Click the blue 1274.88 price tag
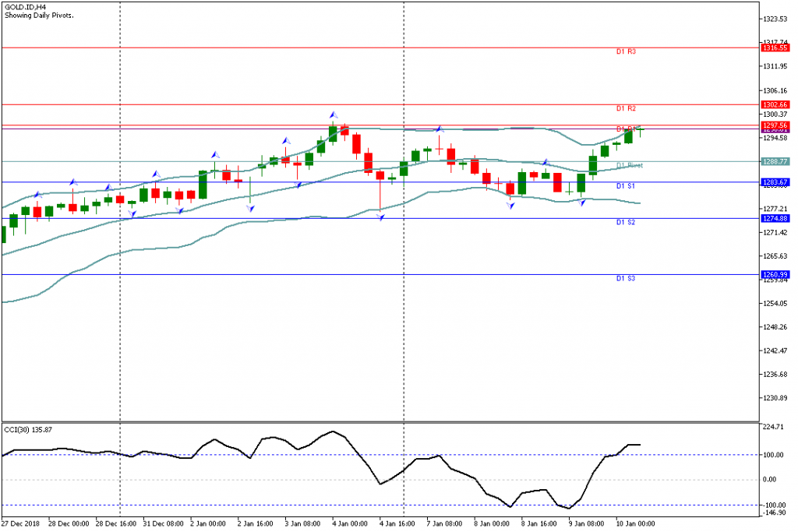Viewport: 798px width, 532px height. pyautogui.click(x=775, y=218)
